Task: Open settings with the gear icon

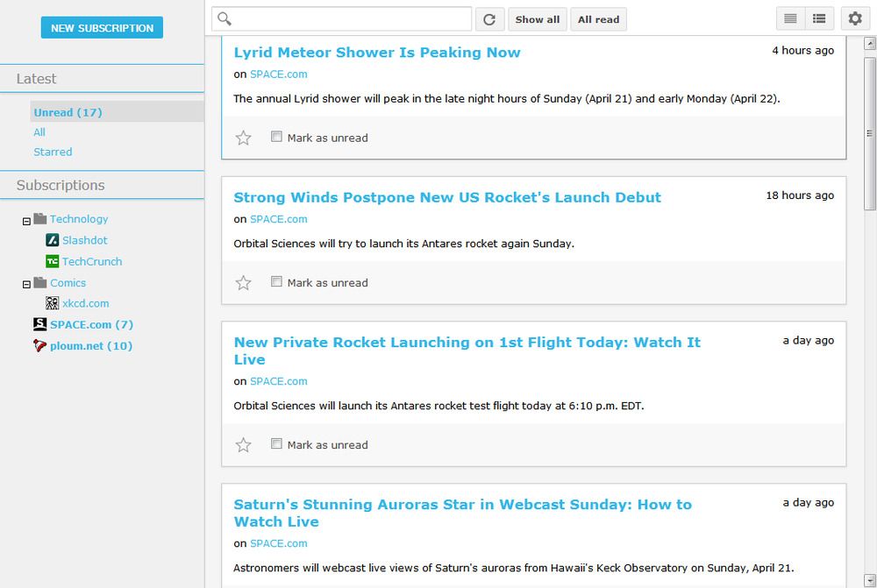Action: [x=854, y=18]
